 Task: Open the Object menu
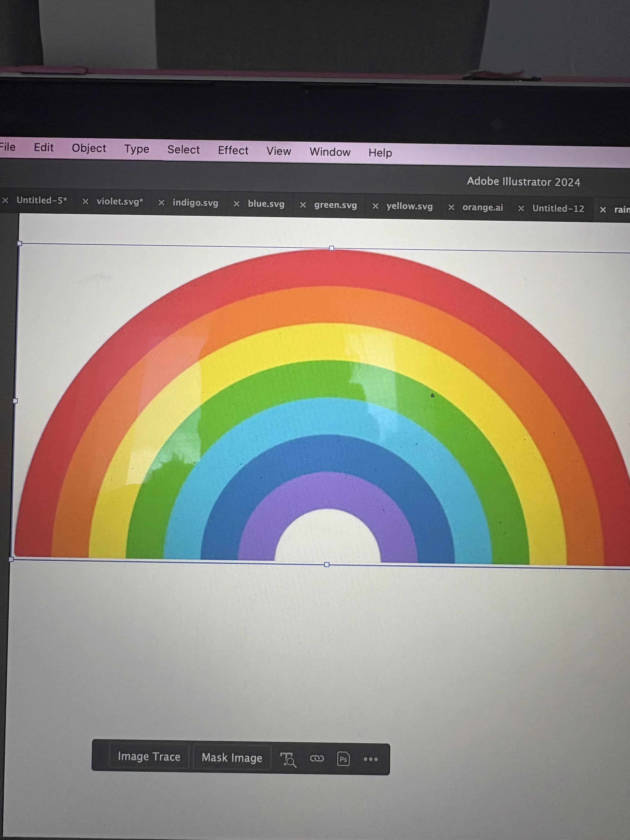[89, 148]
